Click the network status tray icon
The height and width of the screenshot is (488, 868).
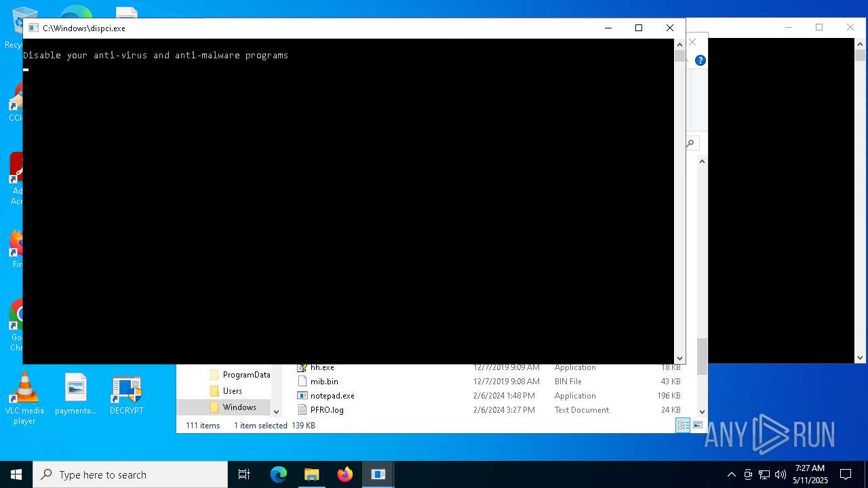(764, 474)
